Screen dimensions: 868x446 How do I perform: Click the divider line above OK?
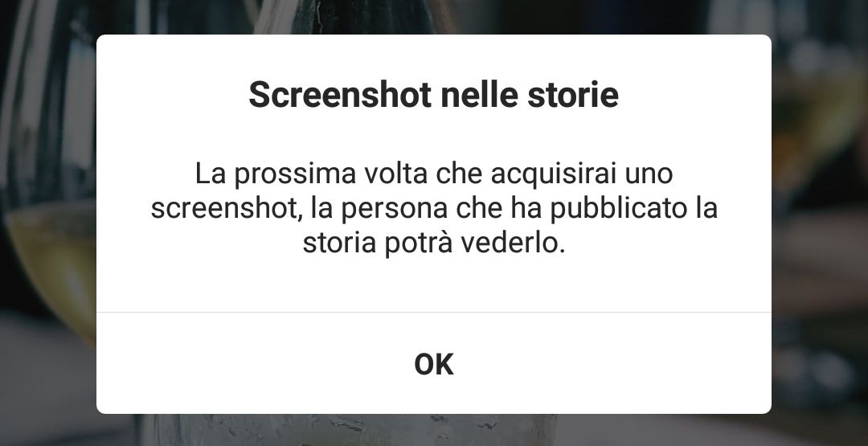(x=434, y=312)
